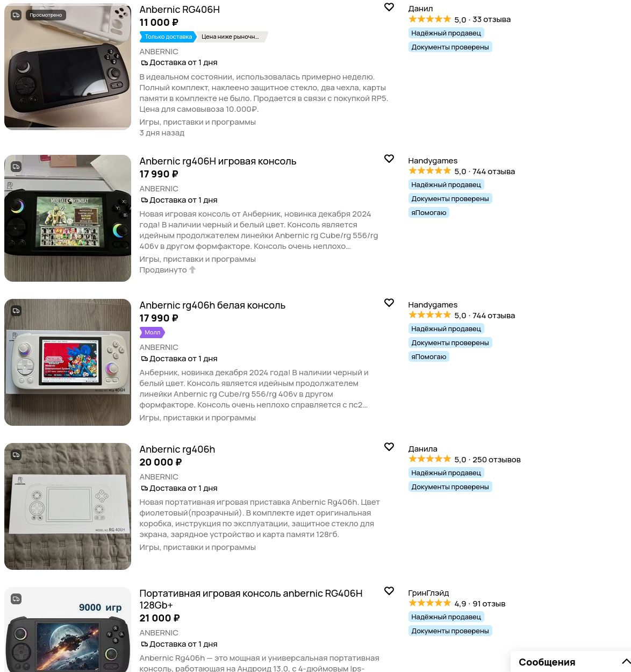Click the delivery icon on first listing photo
The height and width of the screenshot is (672, 631).
click(x=16, y=15)
